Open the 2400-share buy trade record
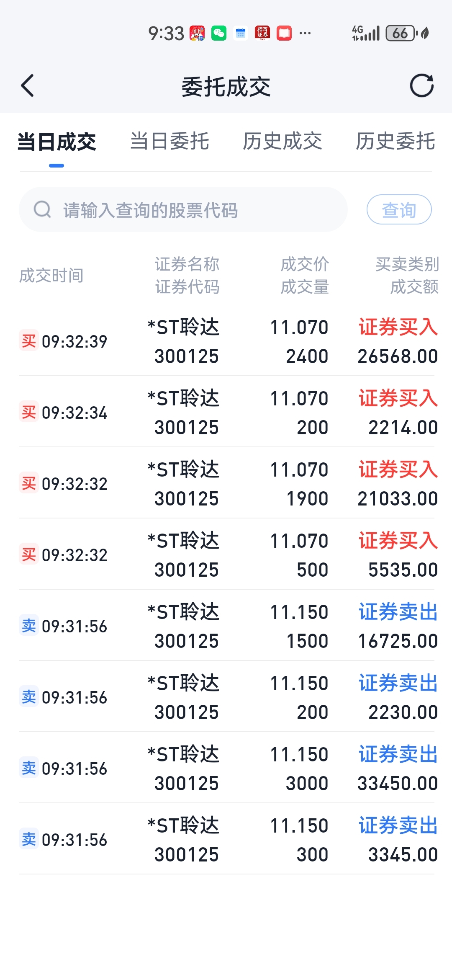 click(x=226, y=341)
